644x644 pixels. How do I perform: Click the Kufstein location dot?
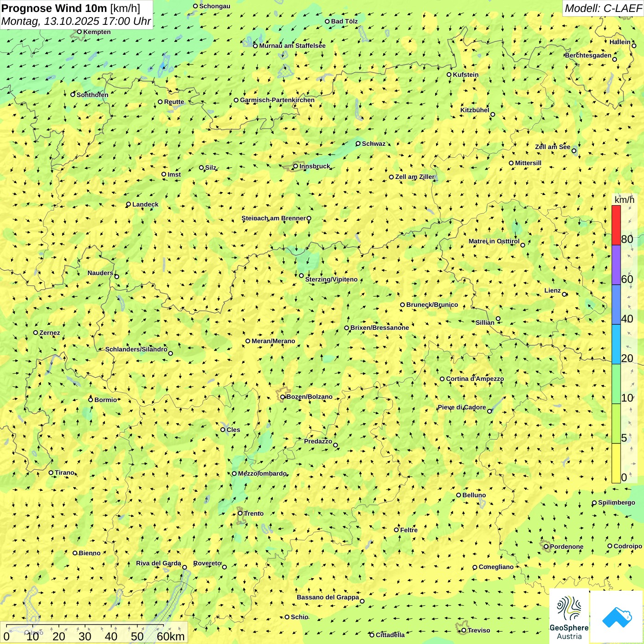coord(449,75)
